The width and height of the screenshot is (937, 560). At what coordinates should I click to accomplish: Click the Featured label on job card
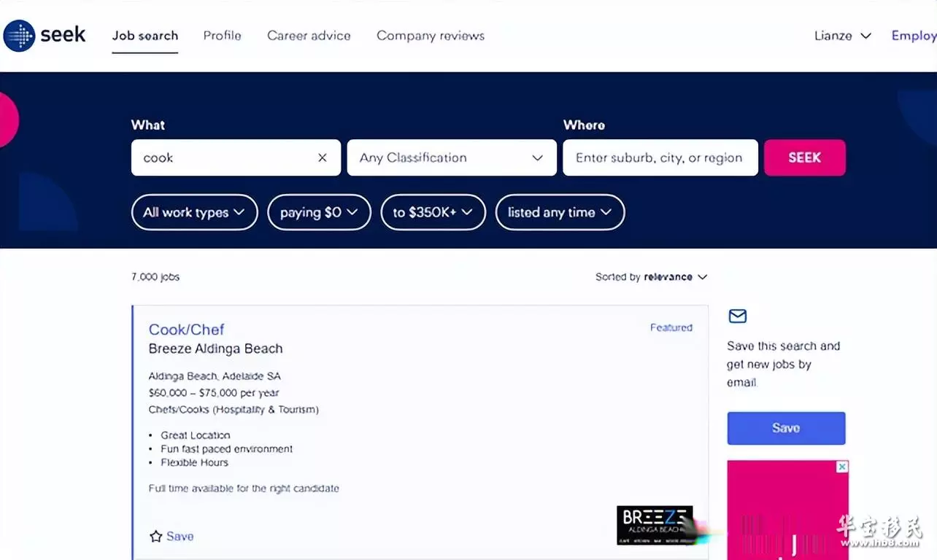671,327
